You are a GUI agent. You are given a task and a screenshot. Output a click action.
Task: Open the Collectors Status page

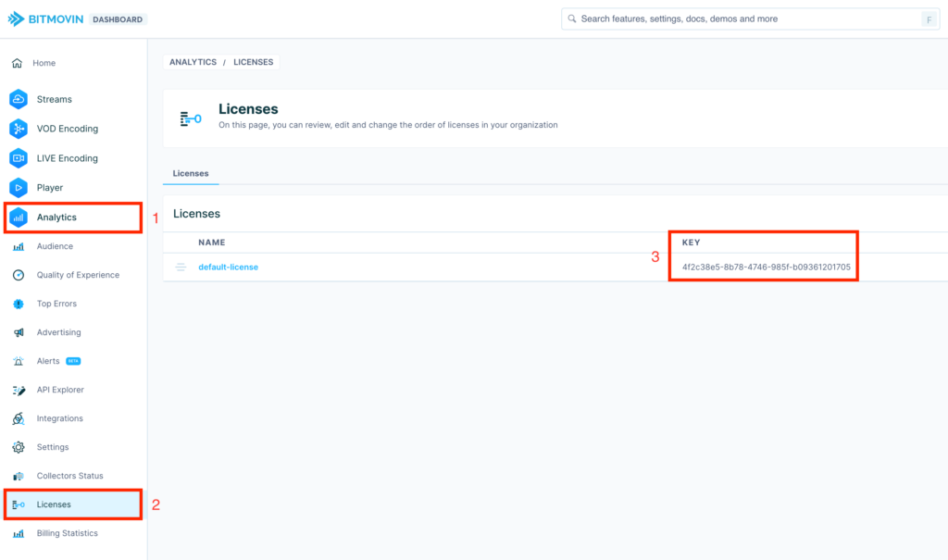point(69,476)
